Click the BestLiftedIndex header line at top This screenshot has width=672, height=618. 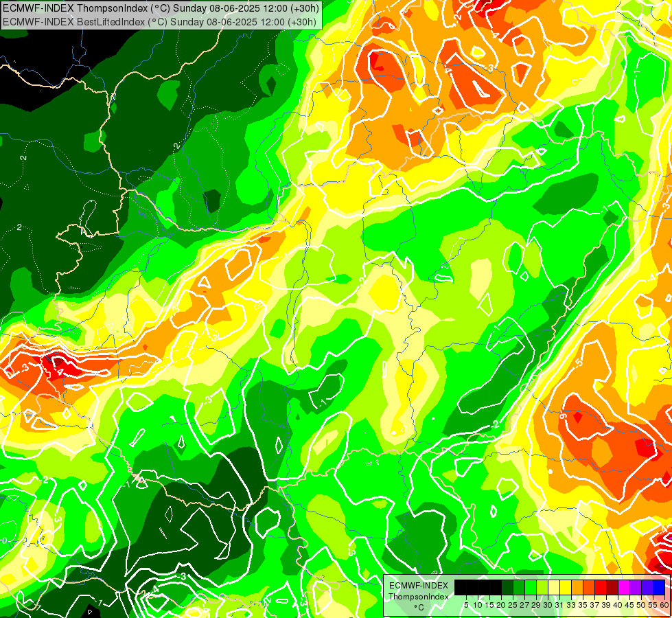click(159, 22)
